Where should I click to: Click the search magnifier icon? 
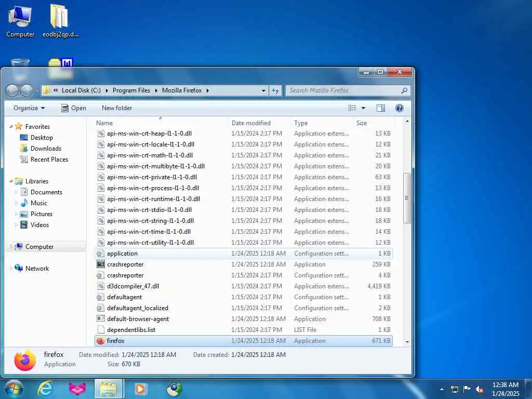[404, 90]
